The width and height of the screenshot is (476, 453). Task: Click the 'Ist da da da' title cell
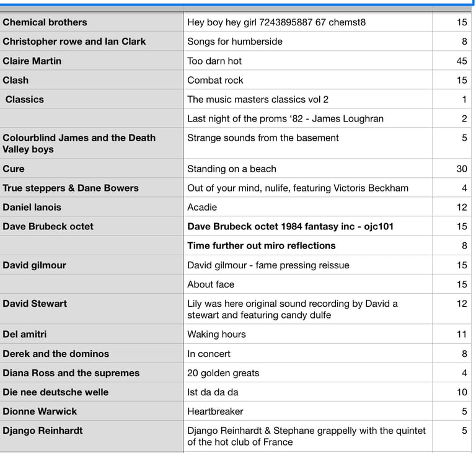pyautogui.click(x=308, y=392)
